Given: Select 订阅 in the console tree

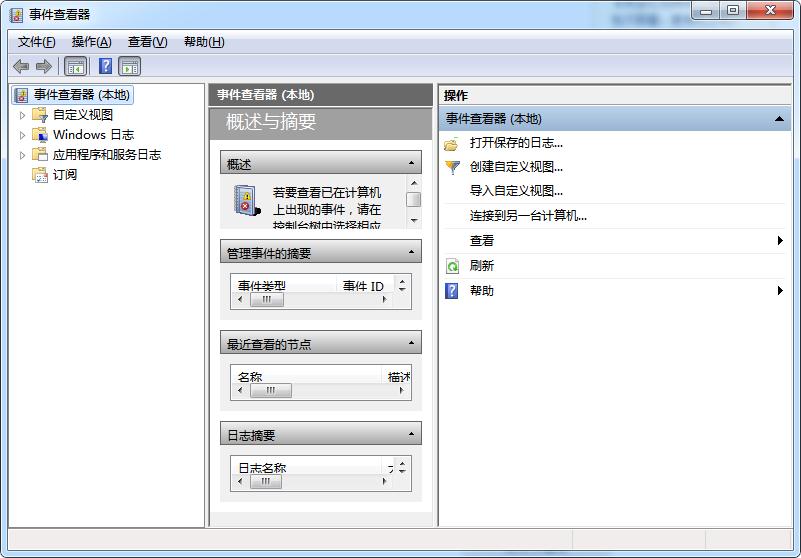Looking at the screenshot, I should click(x=65, y=175).
